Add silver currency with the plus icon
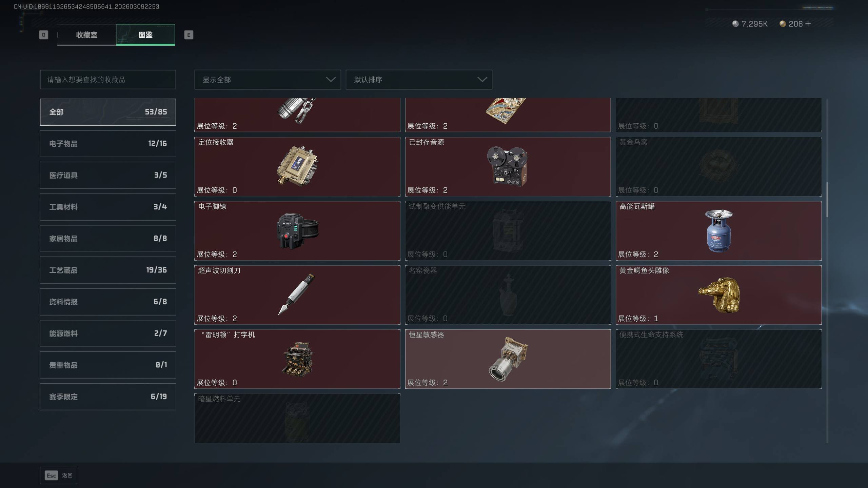868x488 pixels. pos(808,24)
